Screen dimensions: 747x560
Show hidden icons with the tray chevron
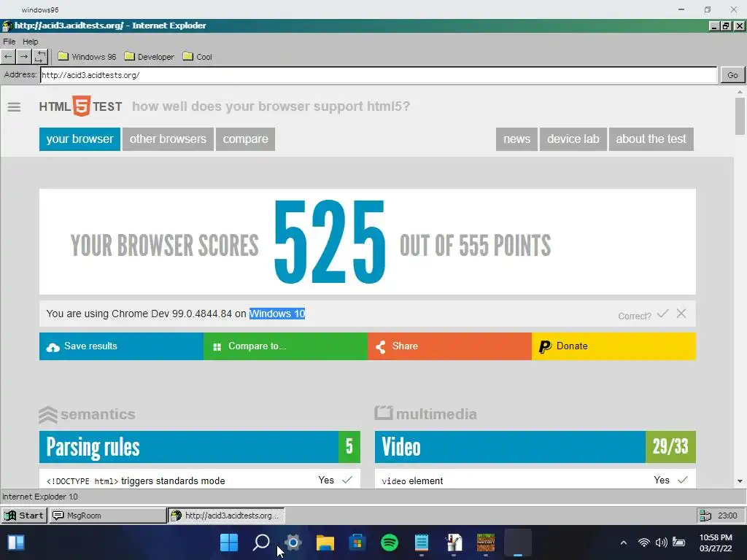(624, 542)
